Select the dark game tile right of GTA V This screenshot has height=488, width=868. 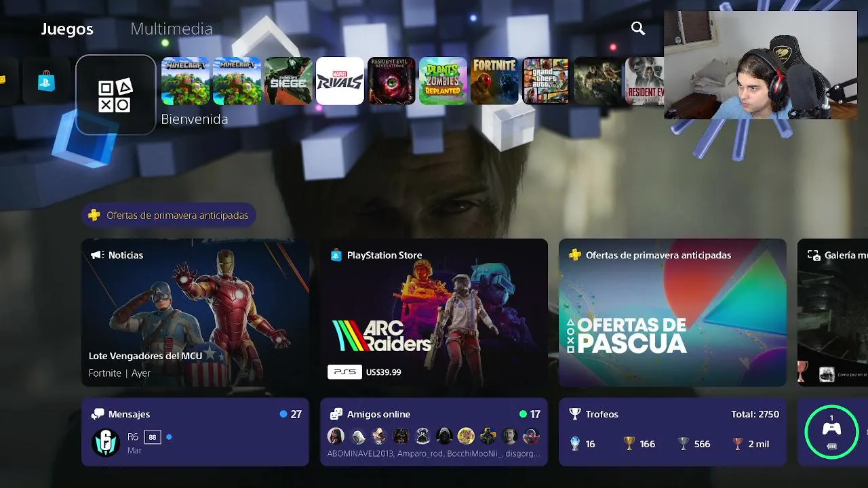(598, 81)
